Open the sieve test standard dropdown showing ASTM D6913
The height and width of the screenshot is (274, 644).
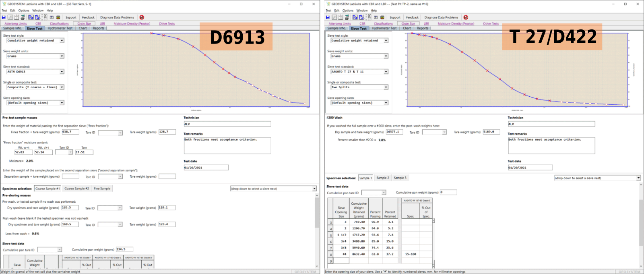[62, 72]
